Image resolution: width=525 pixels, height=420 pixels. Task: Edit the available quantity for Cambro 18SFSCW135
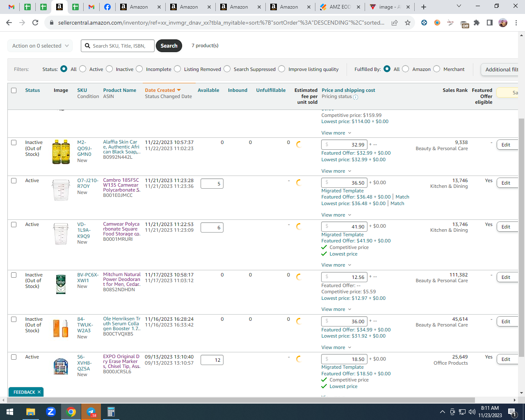(x=212, y=184)
